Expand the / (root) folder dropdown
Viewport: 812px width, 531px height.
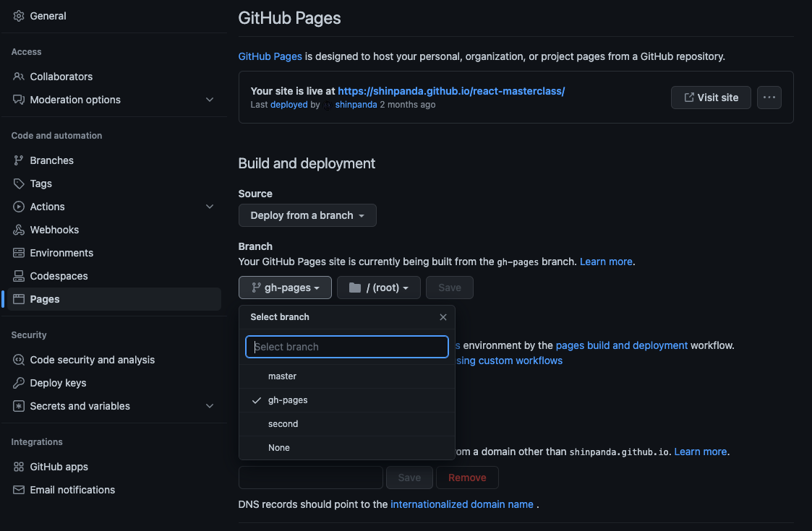click(378, 287)
